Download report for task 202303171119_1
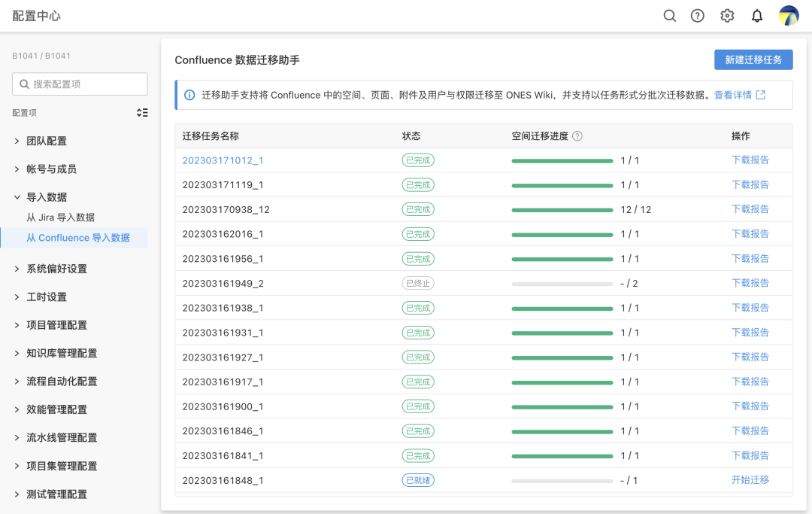Image resolution: width=812 pixels, height=514 pixels. (x=750, y=185)
